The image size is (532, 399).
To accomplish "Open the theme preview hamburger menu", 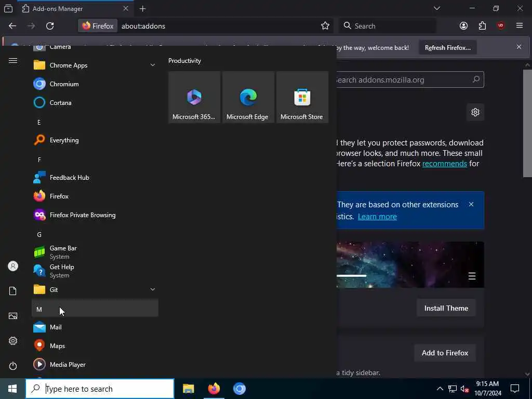I will tap(472, 276).
